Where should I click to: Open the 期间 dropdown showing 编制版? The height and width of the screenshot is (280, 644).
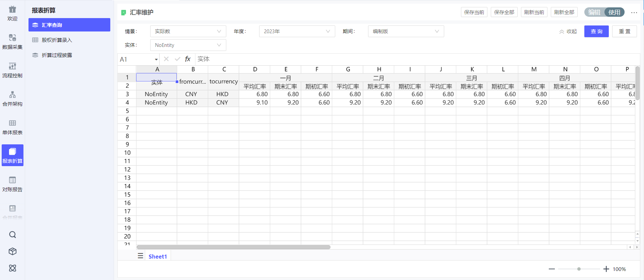406,31
